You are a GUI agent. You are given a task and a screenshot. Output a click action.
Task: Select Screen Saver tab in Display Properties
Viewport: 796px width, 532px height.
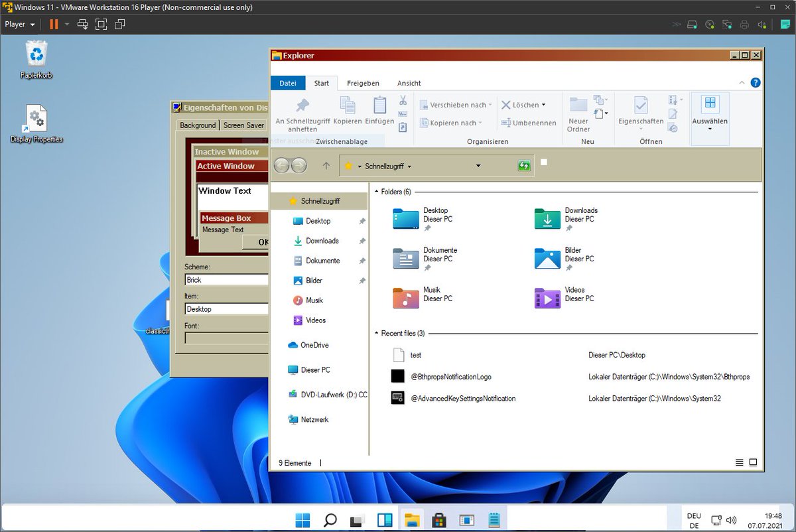point(243,125)
